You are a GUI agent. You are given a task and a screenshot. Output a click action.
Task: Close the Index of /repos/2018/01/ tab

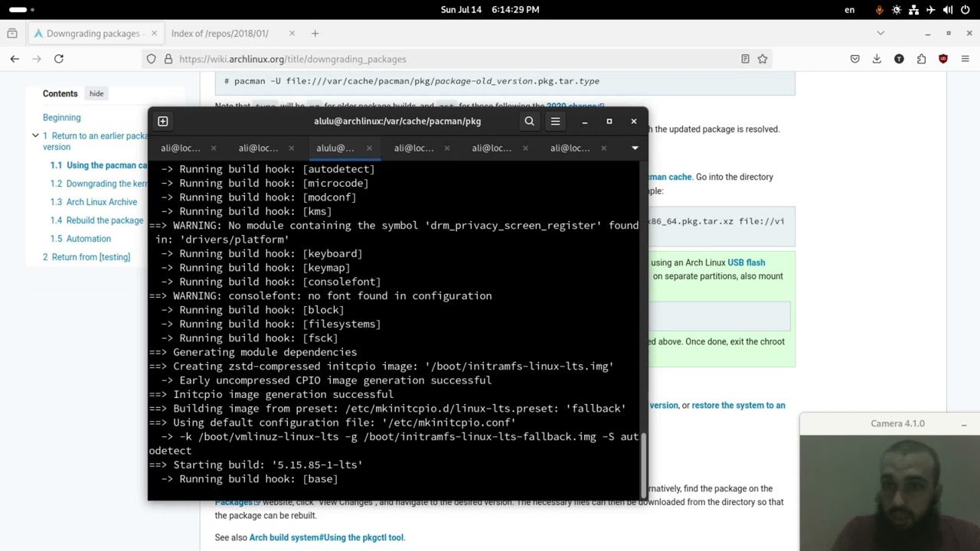point(292,33)
